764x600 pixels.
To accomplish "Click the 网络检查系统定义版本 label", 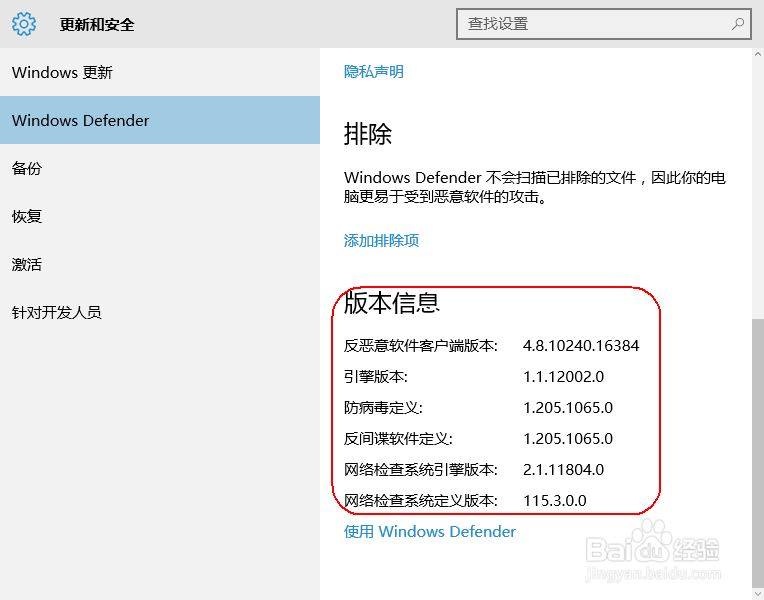I will pos(420,501).
